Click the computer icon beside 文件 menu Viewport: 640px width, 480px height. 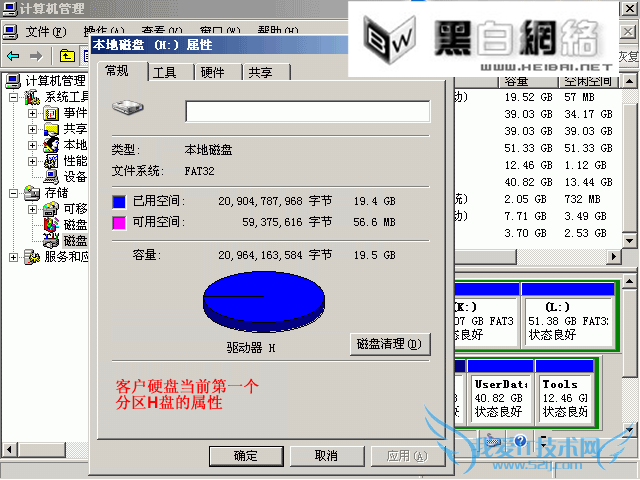pos(10,32)
